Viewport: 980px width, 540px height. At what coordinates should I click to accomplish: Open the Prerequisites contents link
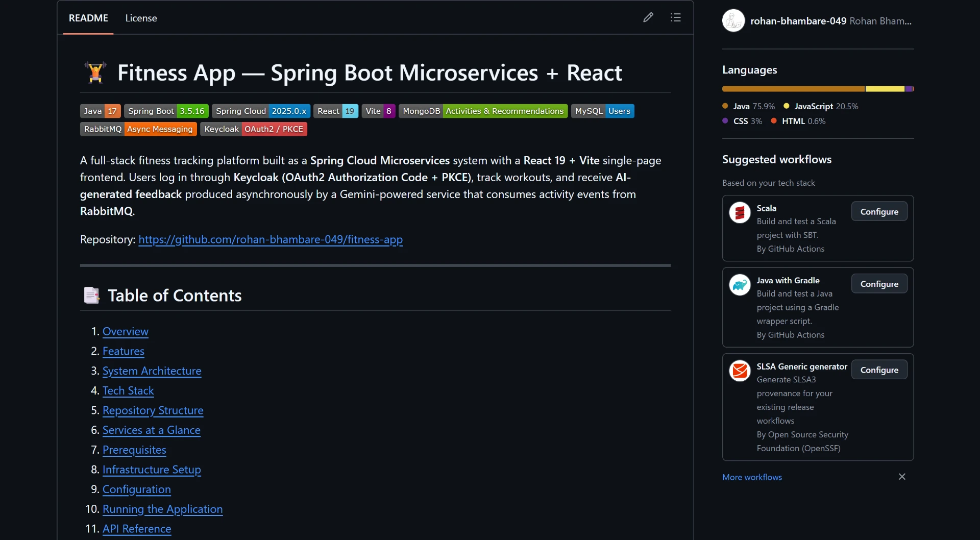pyautogui.click(x=134, y=450)
